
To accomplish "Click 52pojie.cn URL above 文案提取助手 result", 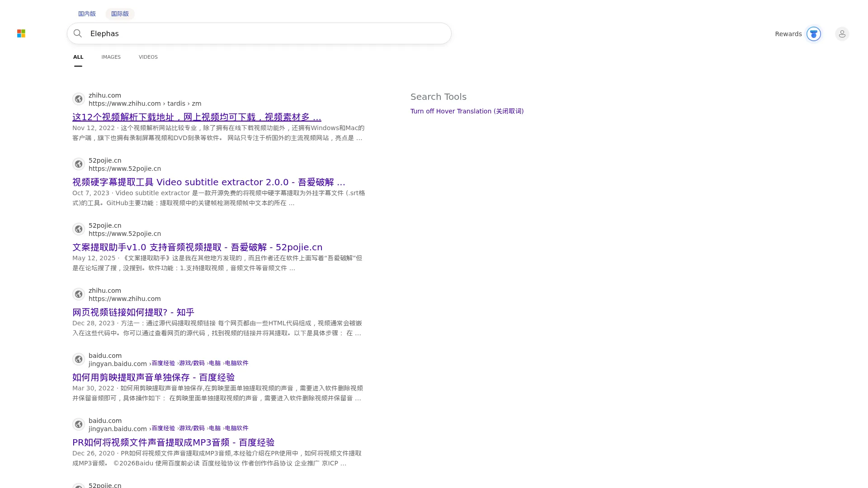I will 125,234.
